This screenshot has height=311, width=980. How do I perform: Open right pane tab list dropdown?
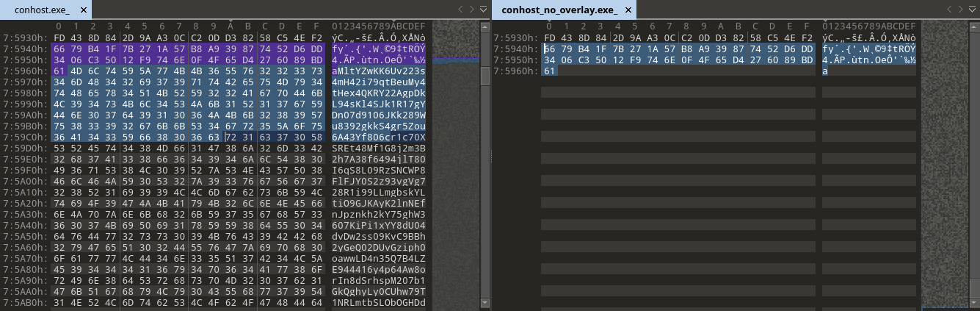[x=973, y=10]
